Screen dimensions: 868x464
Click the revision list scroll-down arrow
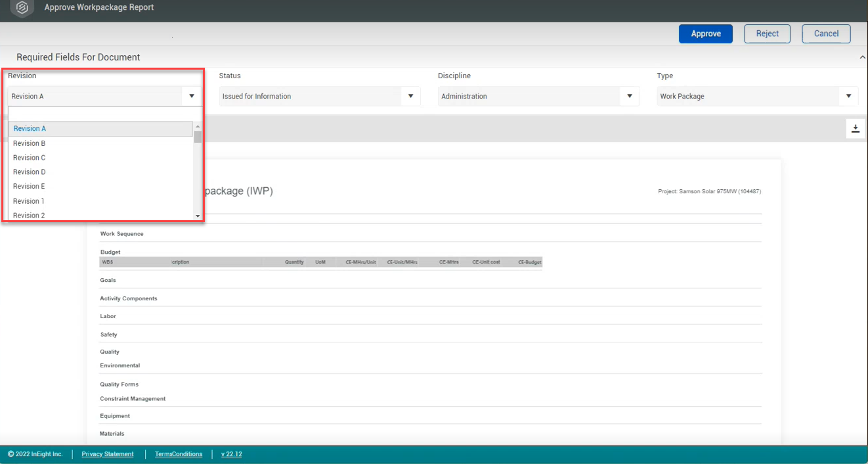coord(198,216)
